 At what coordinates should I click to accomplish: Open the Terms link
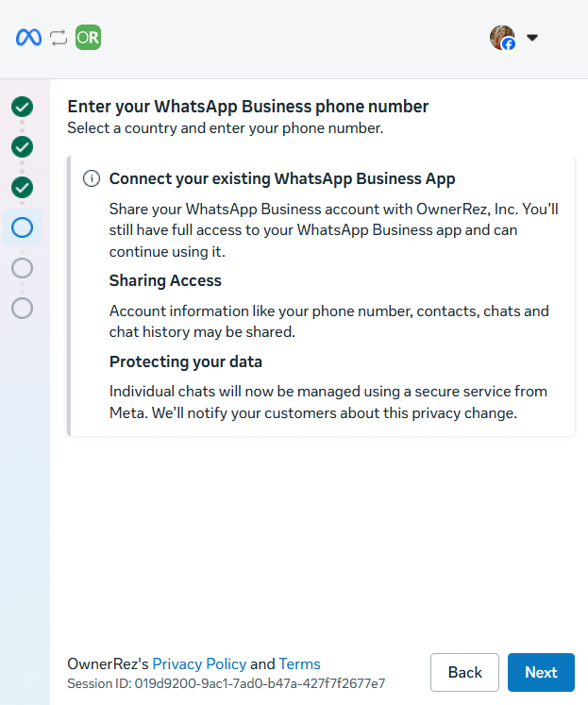(x=299, y=663)
